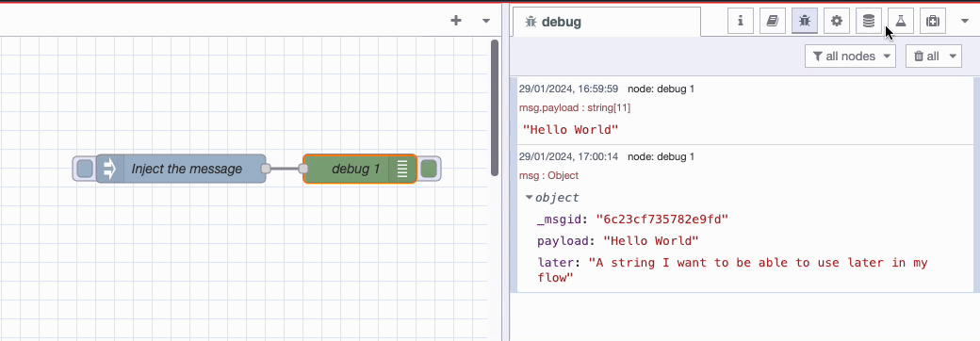
Task: Open the flask test icon tab
Action: [x=900, y=22]
